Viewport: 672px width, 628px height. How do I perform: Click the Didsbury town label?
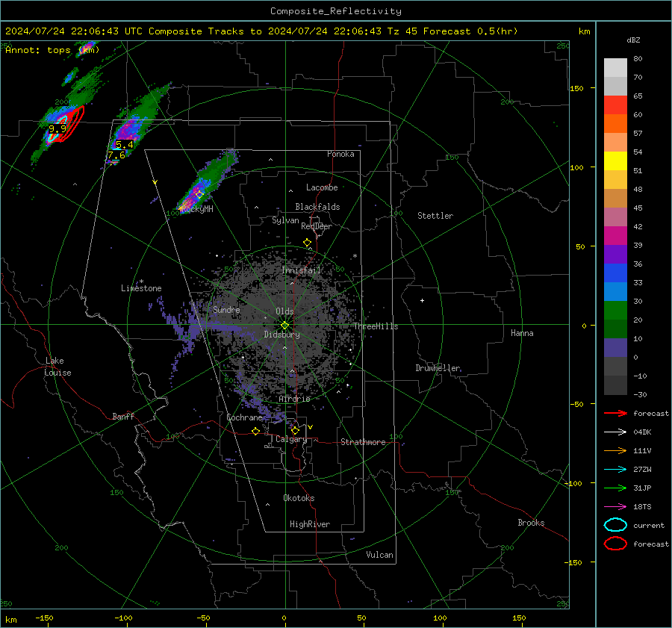(x=281, y=335)
